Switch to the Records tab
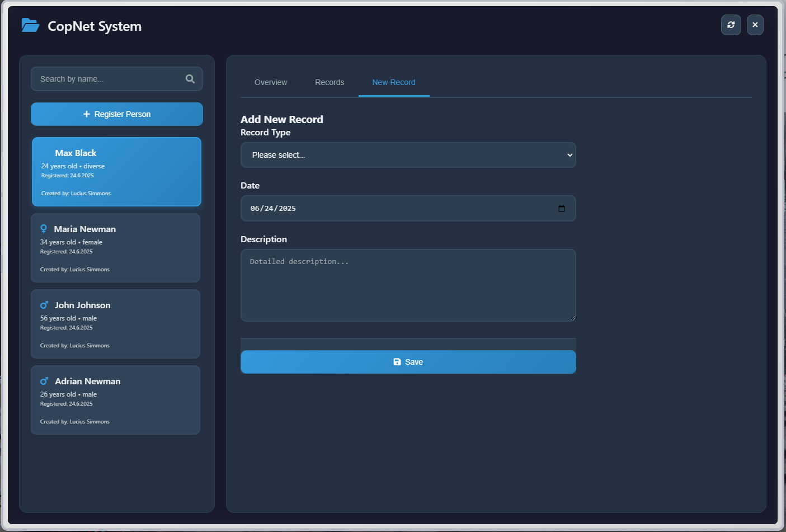This screenshot has height=532, width=786. pyautogui.click(x=330, y=82)
